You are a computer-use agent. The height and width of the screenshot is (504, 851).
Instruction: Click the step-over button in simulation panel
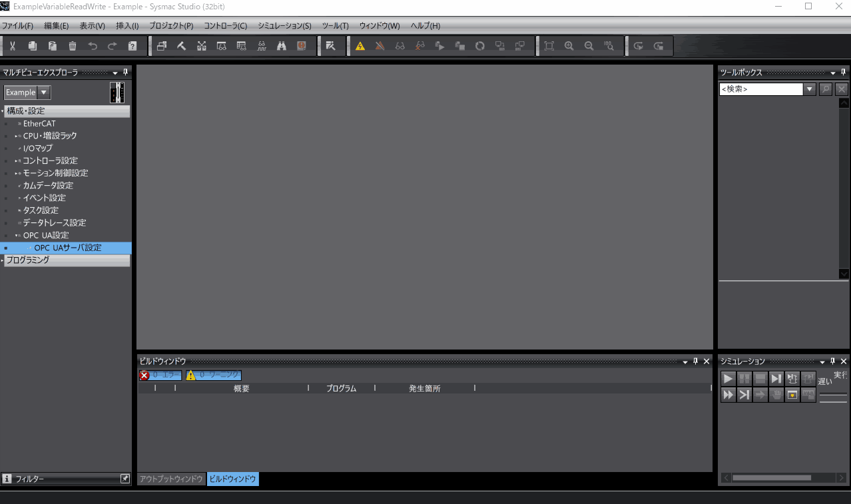[744, 395]
